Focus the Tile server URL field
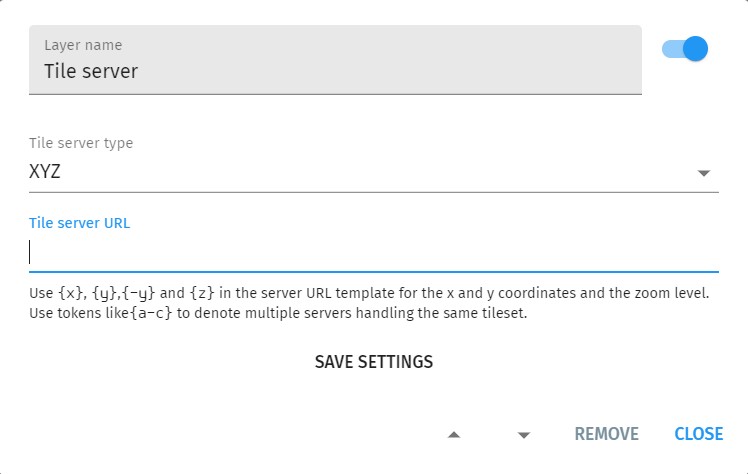Viewport: 748px width, 474px height. (373, 252)
